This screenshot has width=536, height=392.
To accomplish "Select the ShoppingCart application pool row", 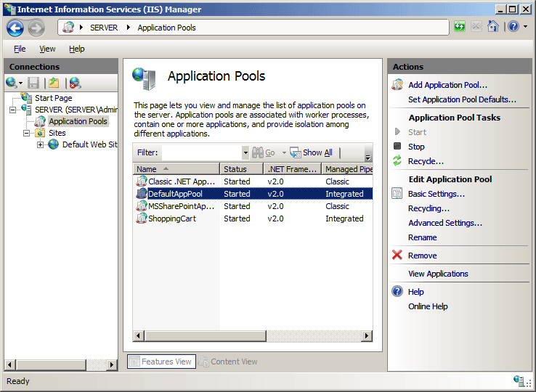I will point(172,219).
